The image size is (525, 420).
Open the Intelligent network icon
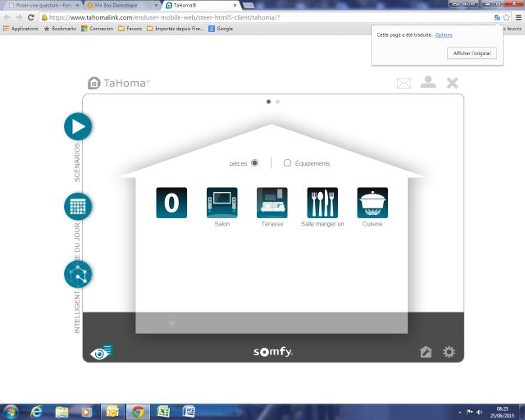[x=78, y=273]
